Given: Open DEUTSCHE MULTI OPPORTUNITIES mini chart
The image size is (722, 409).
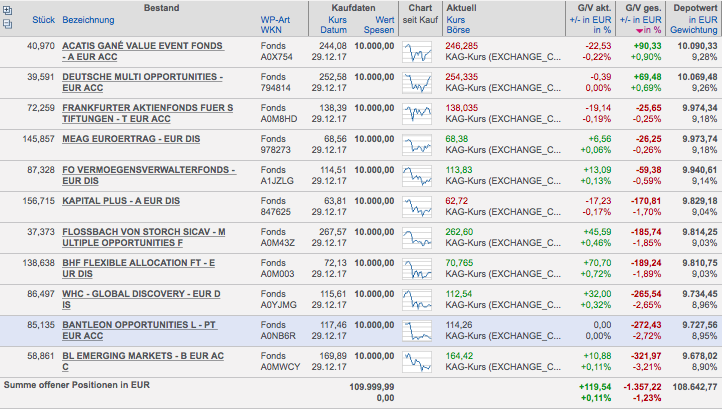Looking at the screenshot, I should pyautogui.click(x=417, y=83).
